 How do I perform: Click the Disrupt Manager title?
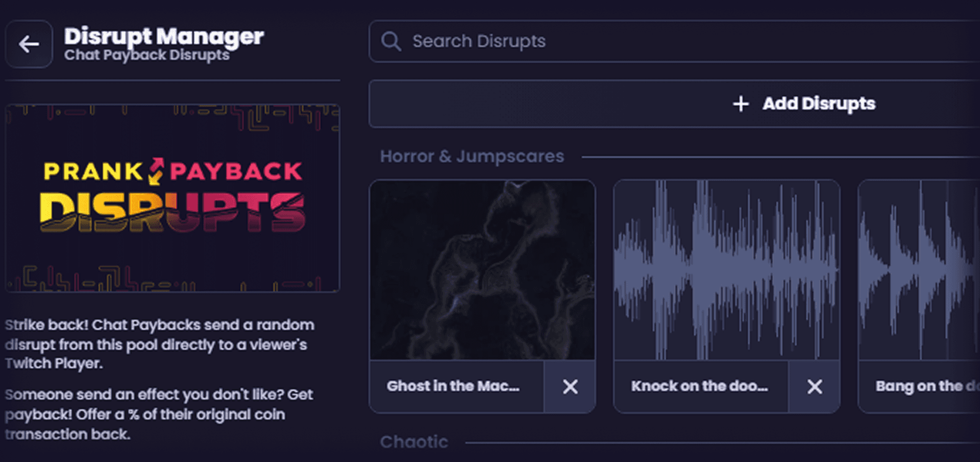[164, 36]
